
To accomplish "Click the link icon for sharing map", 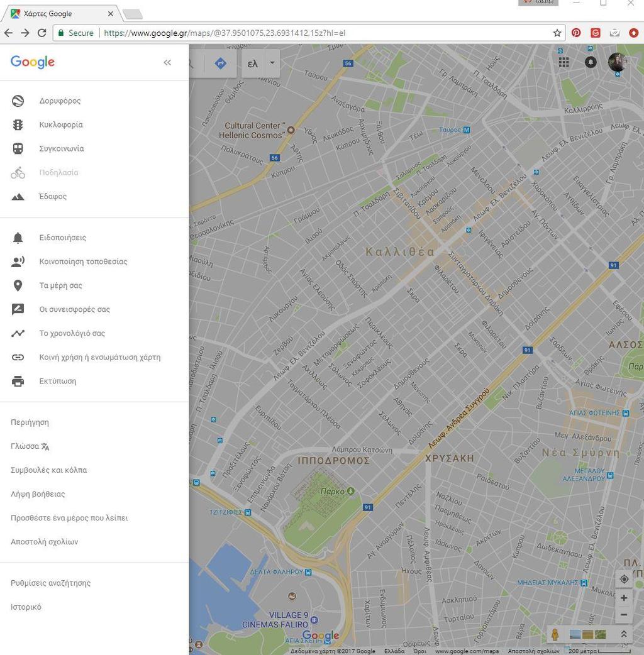I will click(x=18, y=357).
